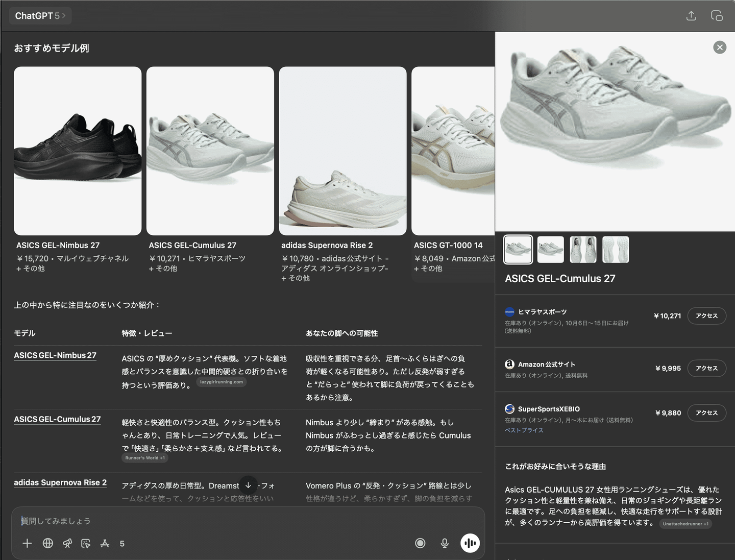This screenshot has width=735, height=560.
Task: Select the shoe-sole thumbnail
Action: pyautogui.click(x=616, y=250)
